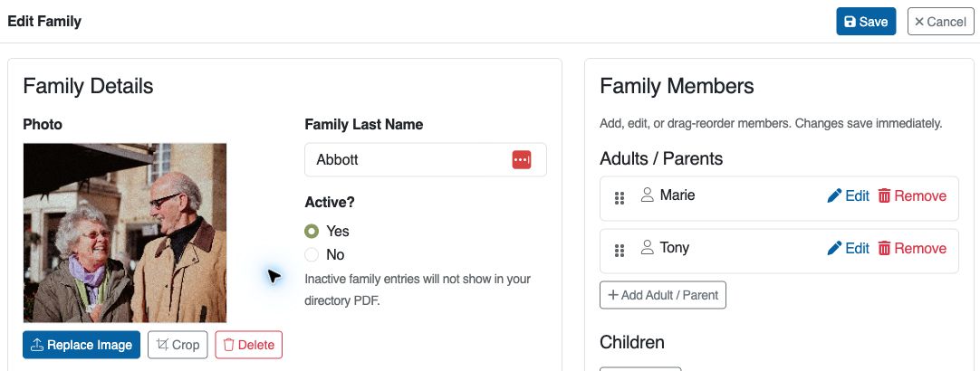Click Add Adult / Parent button
The height and width of the screenshot is (371, 980).
pos(662,295)
